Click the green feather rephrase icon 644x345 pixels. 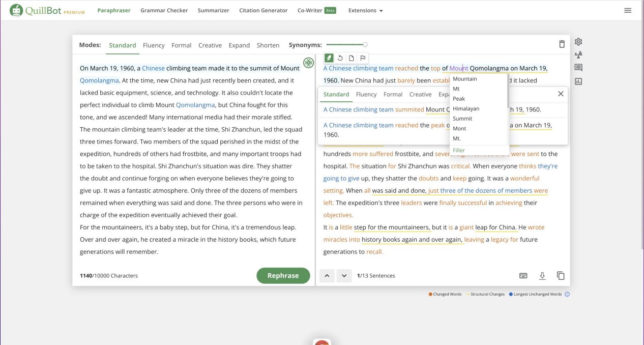[x=329, y=58]
